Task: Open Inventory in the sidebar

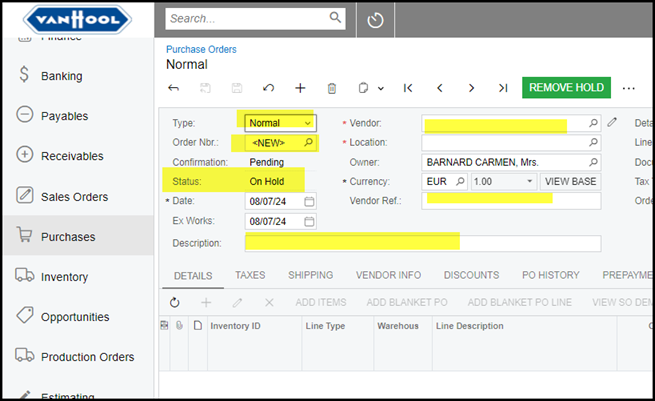Action: [64, 277]
